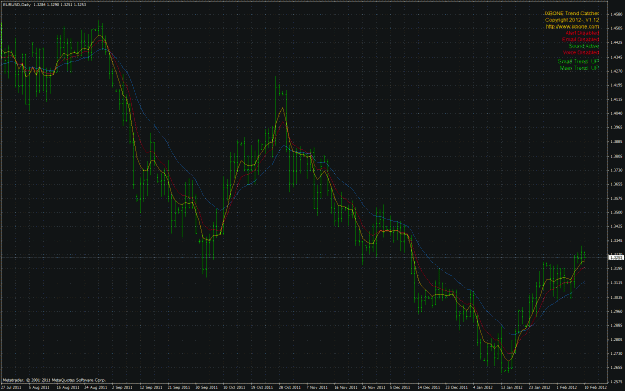Click the 'Copyright 2012-, V1.12' label
Screen dimensions: 625x391
tap(572, 20)
